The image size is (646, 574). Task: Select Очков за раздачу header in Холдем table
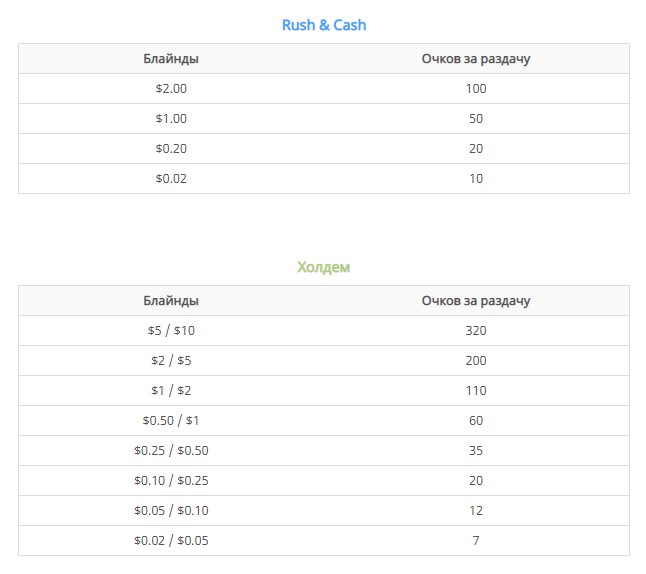(476, 301)
